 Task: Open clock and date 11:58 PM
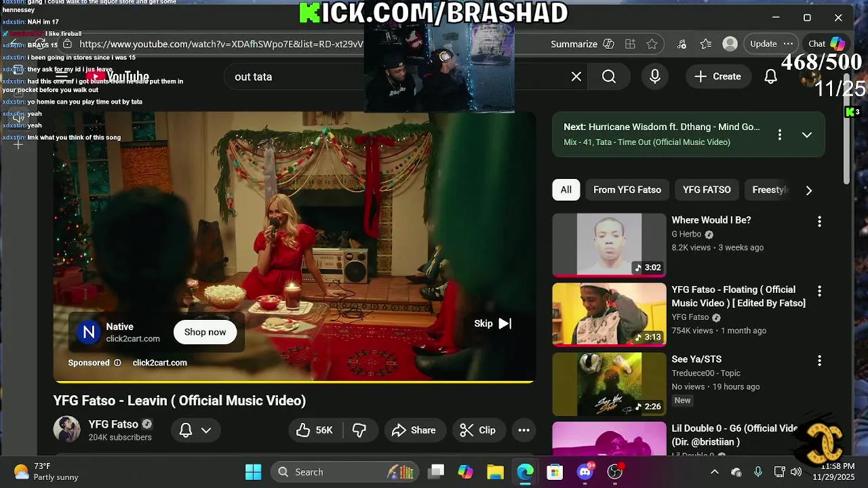coord(837,472)
